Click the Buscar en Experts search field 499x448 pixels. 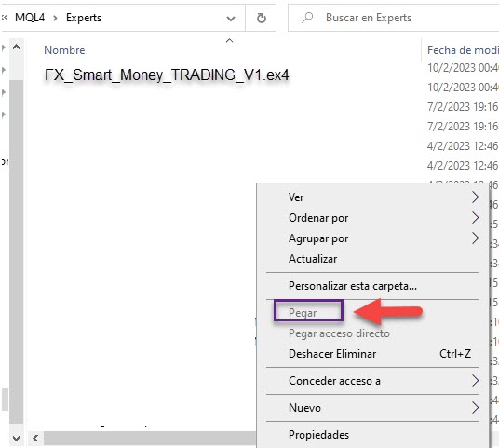coord(394,18)
